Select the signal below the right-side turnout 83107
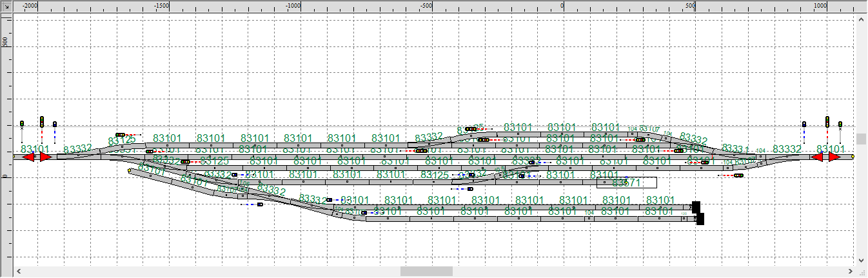Image resolution: width=868 pixels, height=278 pixels. (x=639, y=139)
